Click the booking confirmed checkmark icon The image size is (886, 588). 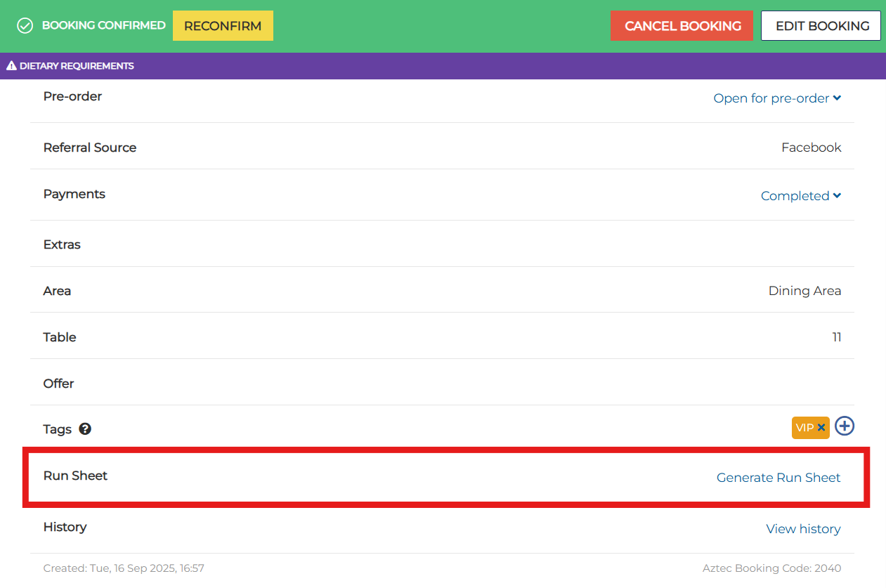coord(25,26)
